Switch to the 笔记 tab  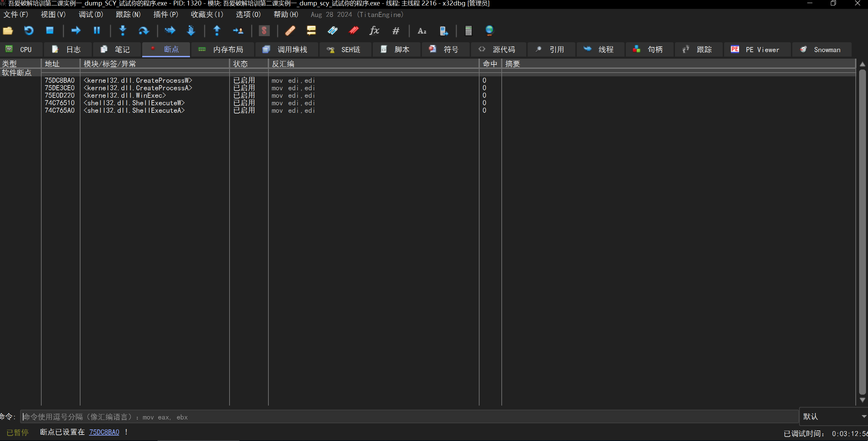(x=116, y=50)
